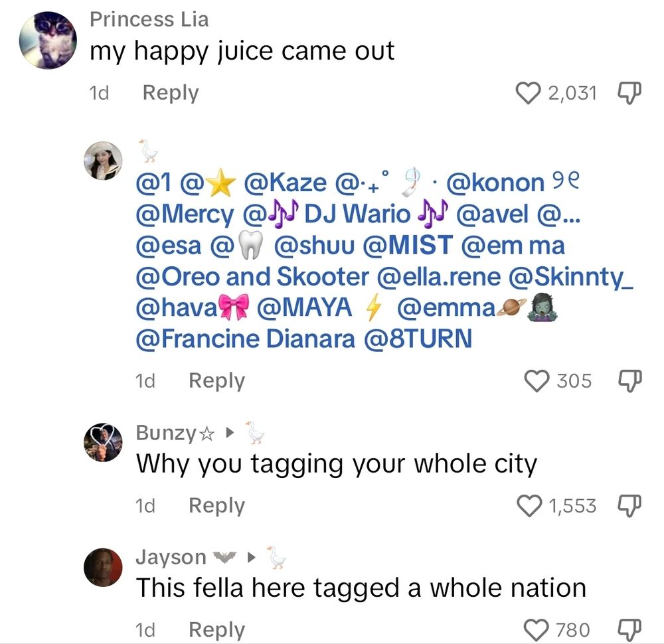Image resolution: width=664 pixels, height=644 pixels.
Task: Dislike Princess Lia's happy juice comment
Action: point(629,93)
